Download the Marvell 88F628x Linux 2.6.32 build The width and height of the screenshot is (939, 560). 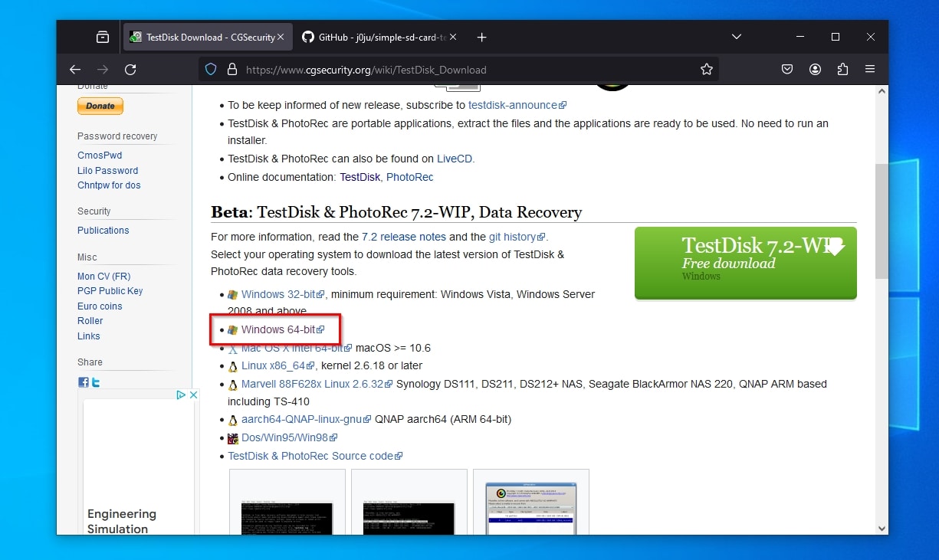pyautogui.click(x=317, y=385)
